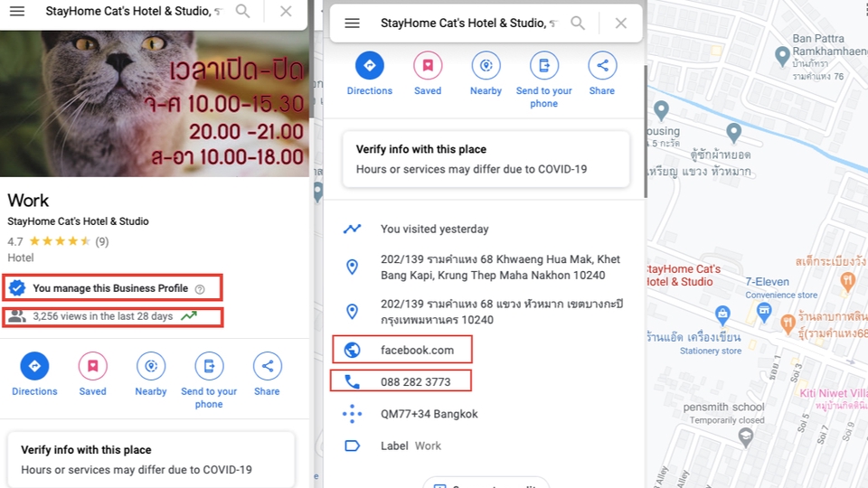Click laundry map pin ตู้ซักผ้าหยอด
Image resolution: width=868 pixels, height=488 pixels.
tap(733, 133)
